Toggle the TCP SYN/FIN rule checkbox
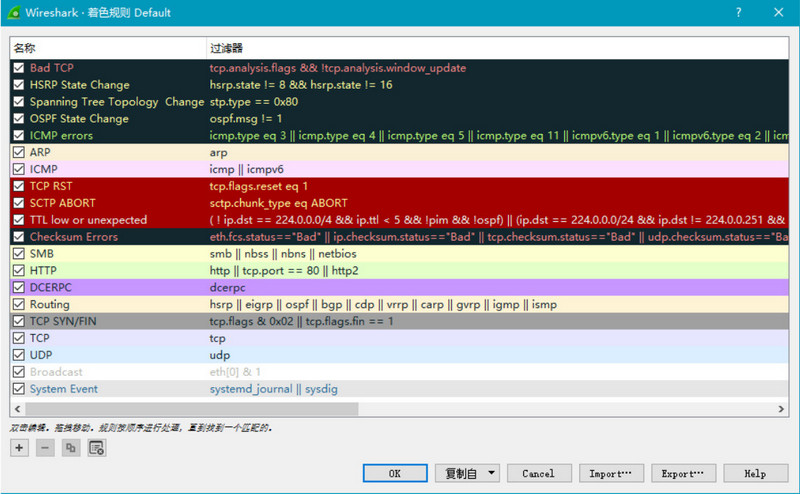The image size is (800, 494). coord(19,321)
